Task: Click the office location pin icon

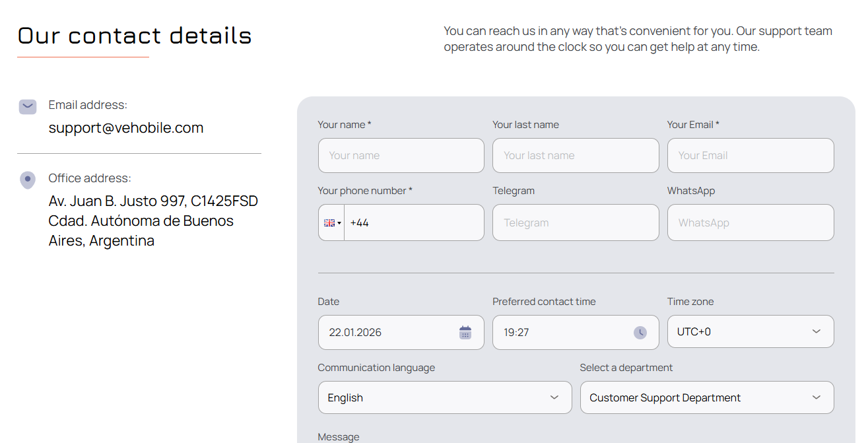Action: click(27, 180)
